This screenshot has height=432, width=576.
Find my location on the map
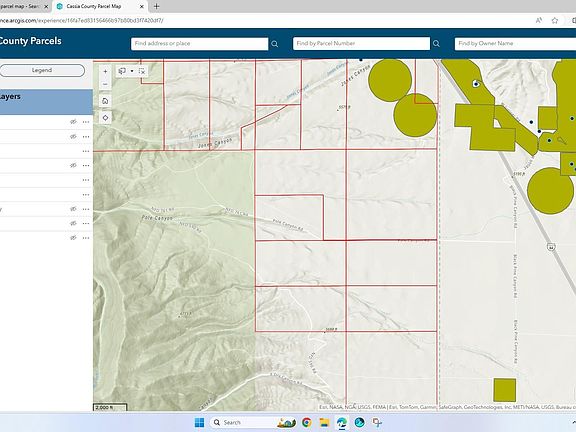pos(105,118)
